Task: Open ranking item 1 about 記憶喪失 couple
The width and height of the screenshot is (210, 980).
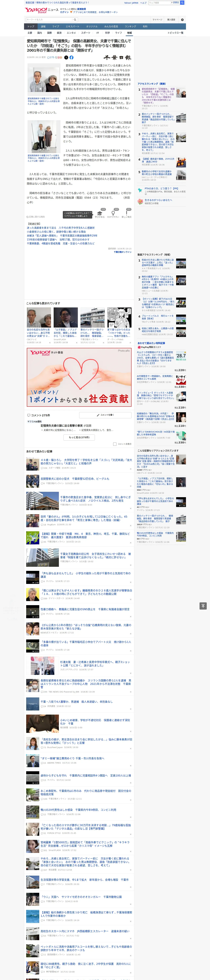Action: [158, 96]
